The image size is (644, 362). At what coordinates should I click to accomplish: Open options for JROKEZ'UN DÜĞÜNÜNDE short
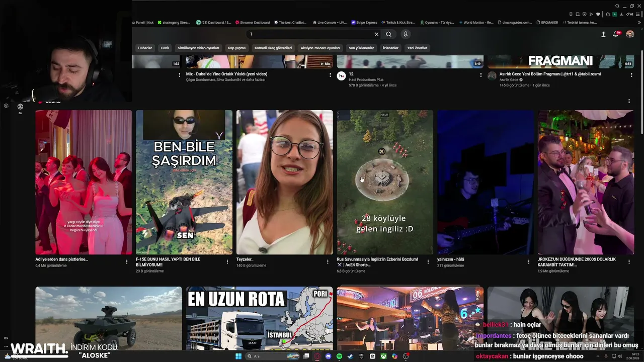629,261
